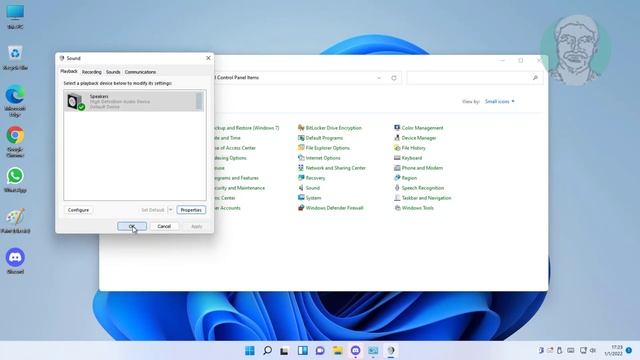Open Widgets from the taskbar

point(302,350)
